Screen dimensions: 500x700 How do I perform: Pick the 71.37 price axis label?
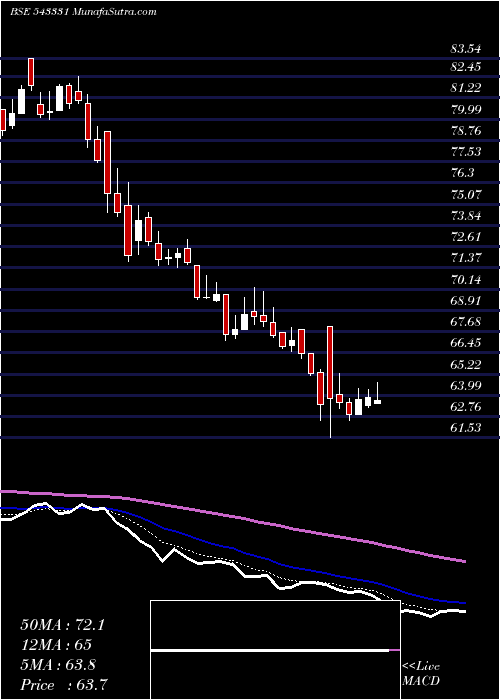[466, 258]
